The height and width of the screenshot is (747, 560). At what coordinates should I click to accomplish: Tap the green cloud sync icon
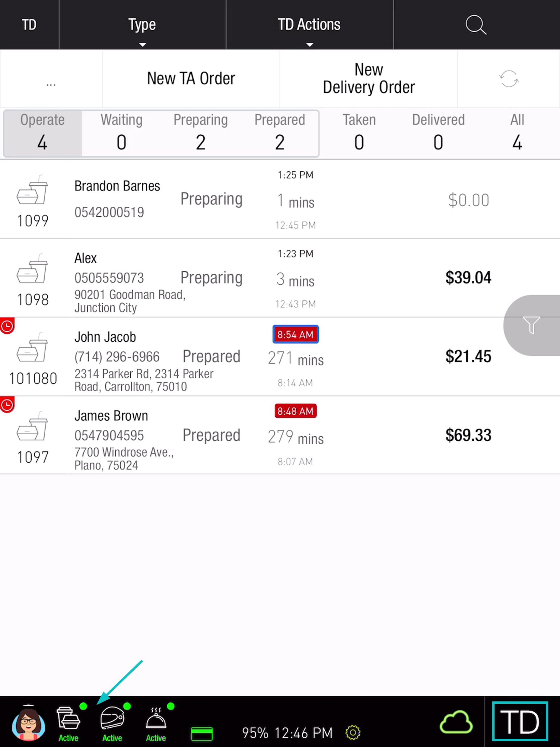pyautogui.click(x=456, y=723)
